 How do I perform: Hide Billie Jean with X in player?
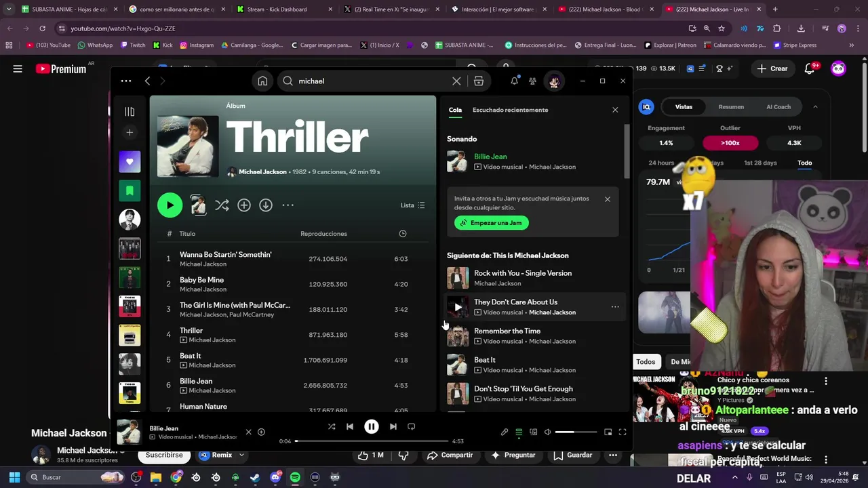pos(248,432)
